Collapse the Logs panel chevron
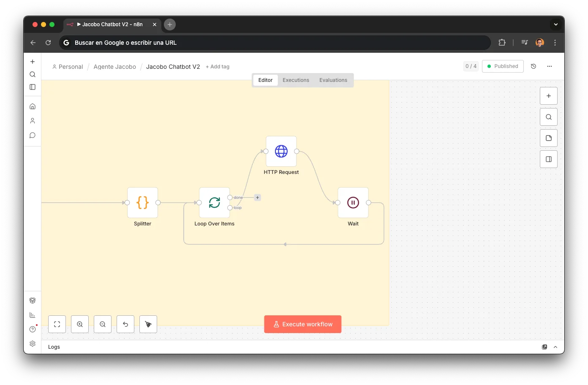The image size is (588, 385). pos(555,347)
